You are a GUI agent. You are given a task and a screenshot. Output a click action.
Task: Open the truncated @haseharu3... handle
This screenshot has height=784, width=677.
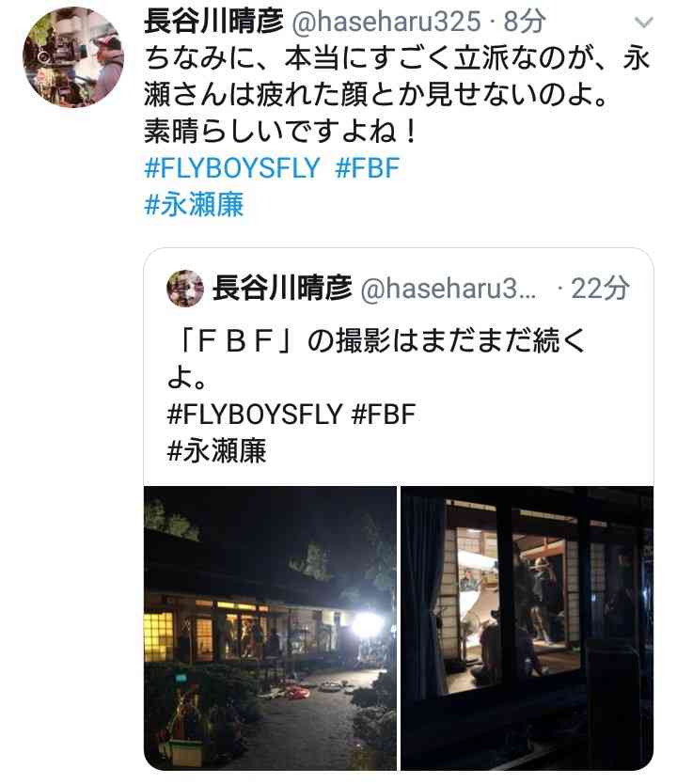(448, 289)
